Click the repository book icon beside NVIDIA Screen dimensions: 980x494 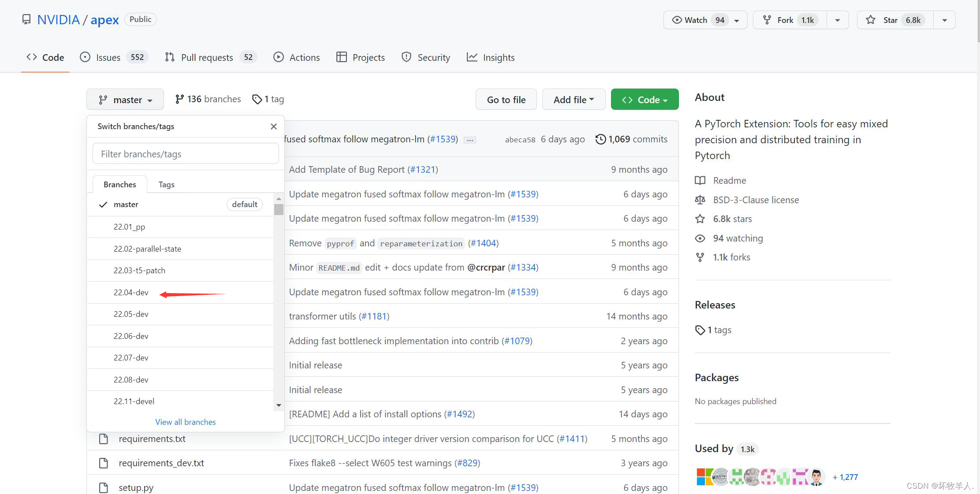(26, 20)
